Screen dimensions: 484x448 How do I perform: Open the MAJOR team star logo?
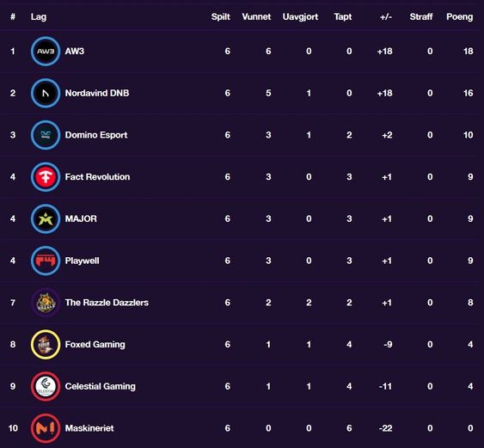pyautogui.click(x=46, y=219)
